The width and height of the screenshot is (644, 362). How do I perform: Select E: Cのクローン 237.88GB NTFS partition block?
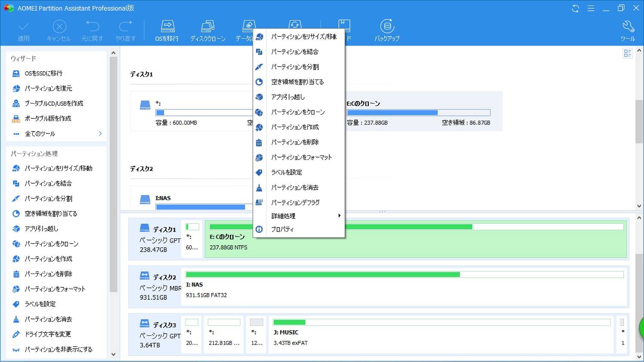tap(416, 239)
